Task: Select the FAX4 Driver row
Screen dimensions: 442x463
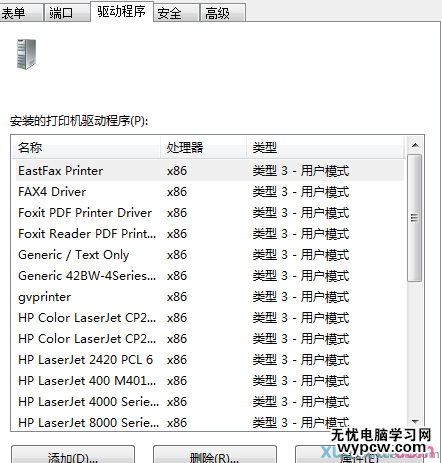Action: [x=210, y=192]
